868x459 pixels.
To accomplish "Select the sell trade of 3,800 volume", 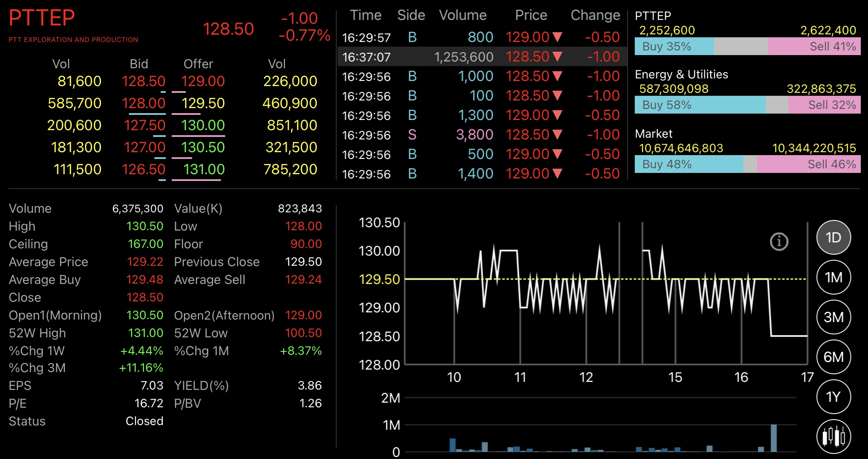I will pyautogui.click(x=482, y=135).
